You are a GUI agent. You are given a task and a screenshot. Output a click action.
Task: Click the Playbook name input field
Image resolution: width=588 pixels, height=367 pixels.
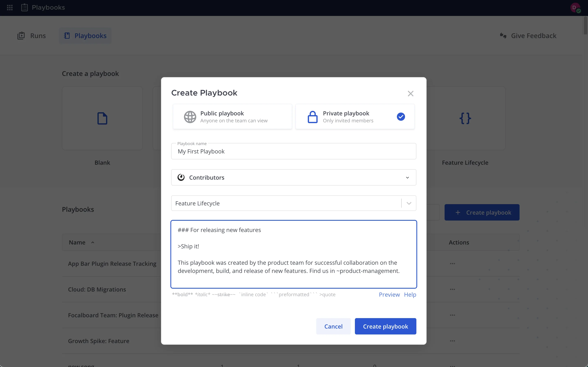pyautogui.click(x=294, y=151)
